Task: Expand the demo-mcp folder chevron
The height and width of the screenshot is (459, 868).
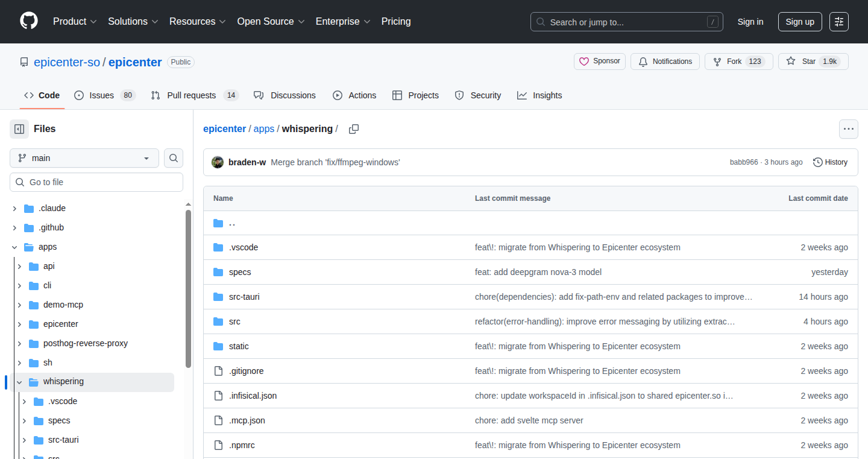Action: coord(19,305)
